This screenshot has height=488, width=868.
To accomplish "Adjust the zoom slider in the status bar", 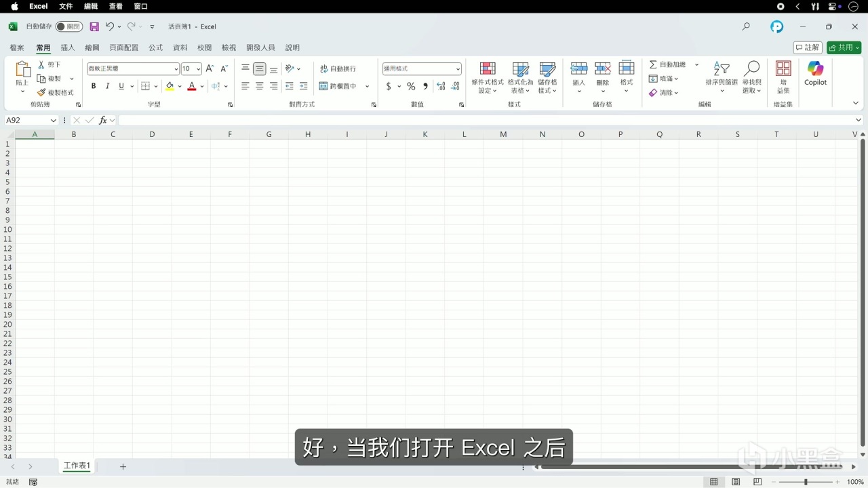I will (806, 482).
